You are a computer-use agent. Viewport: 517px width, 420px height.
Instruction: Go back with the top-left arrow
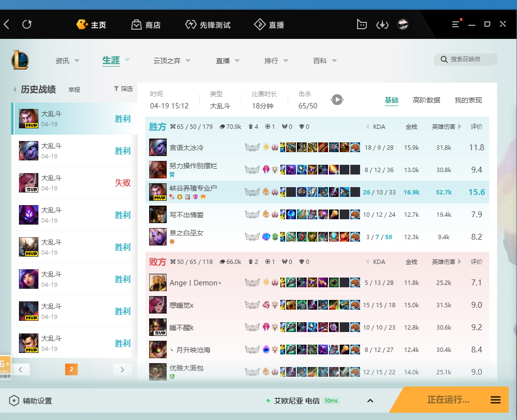tap(7, 24)
